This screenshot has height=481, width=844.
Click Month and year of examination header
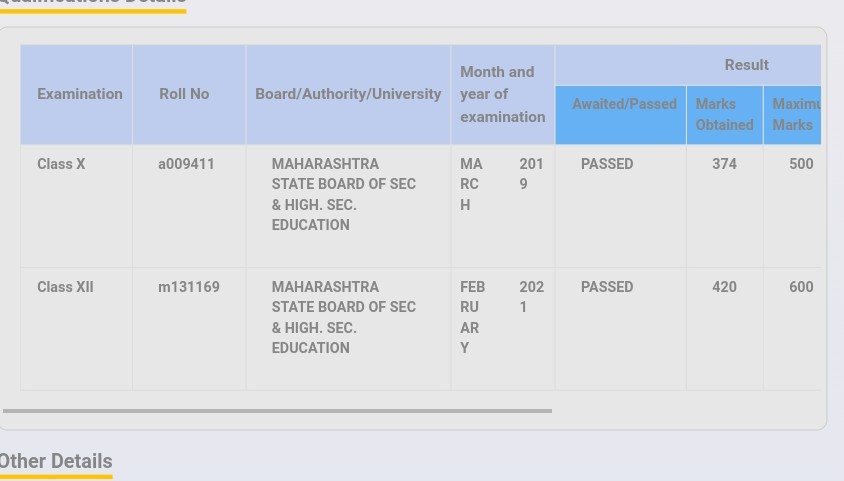click(502, 94)
